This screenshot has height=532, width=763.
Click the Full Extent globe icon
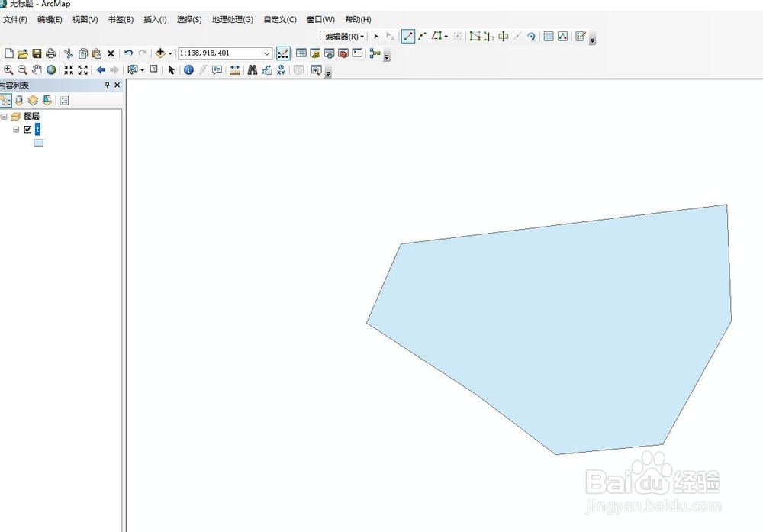pos(50,69)
